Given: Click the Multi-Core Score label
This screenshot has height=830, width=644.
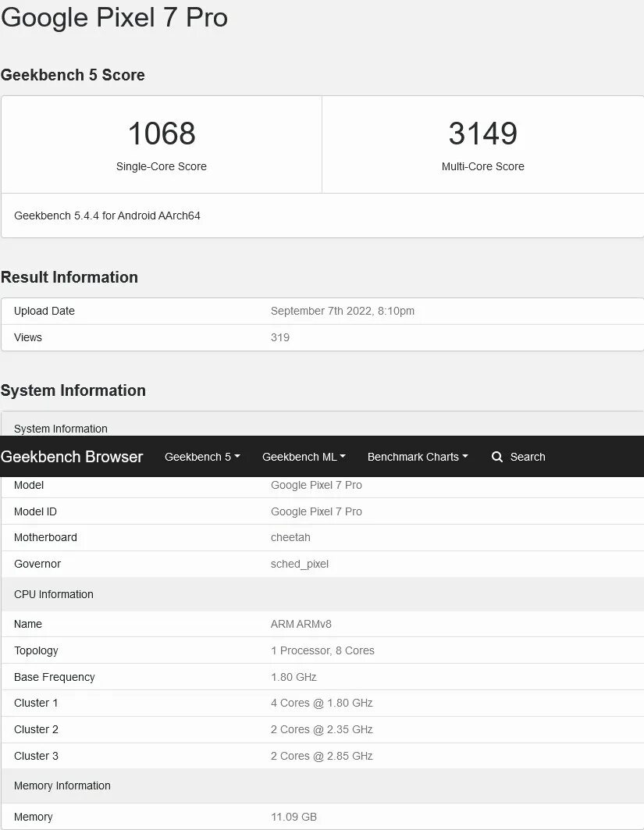Looking at the screenshot, I should pyautogui.click(x=482, y=166).
